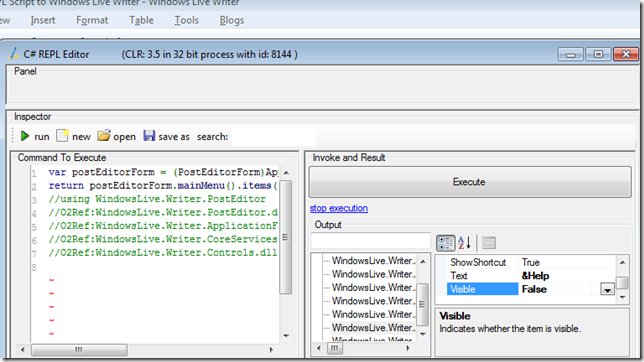Close the C# REPL Editor window
The width and height of the screenshot is (644, 362).
(626, 54)
